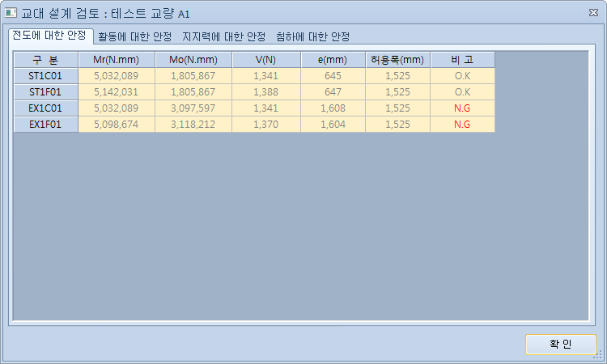Click the Mo(N.mm) column header

click(x=193, y=60)
